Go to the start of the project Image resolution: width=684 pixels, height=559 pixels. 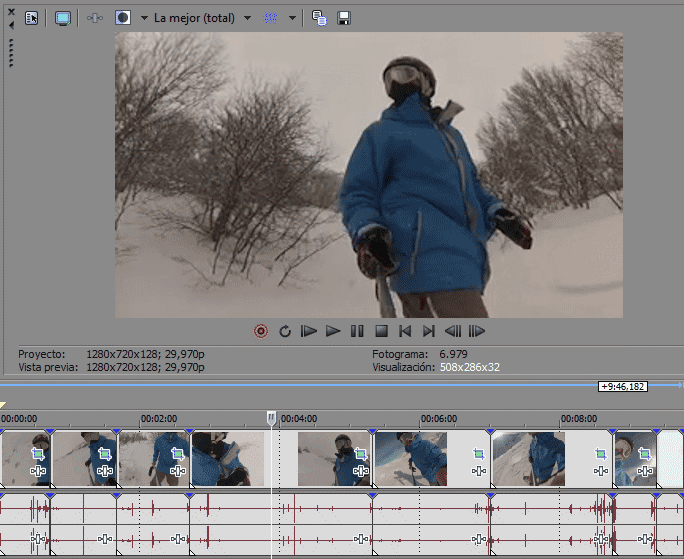click(405, 331)
